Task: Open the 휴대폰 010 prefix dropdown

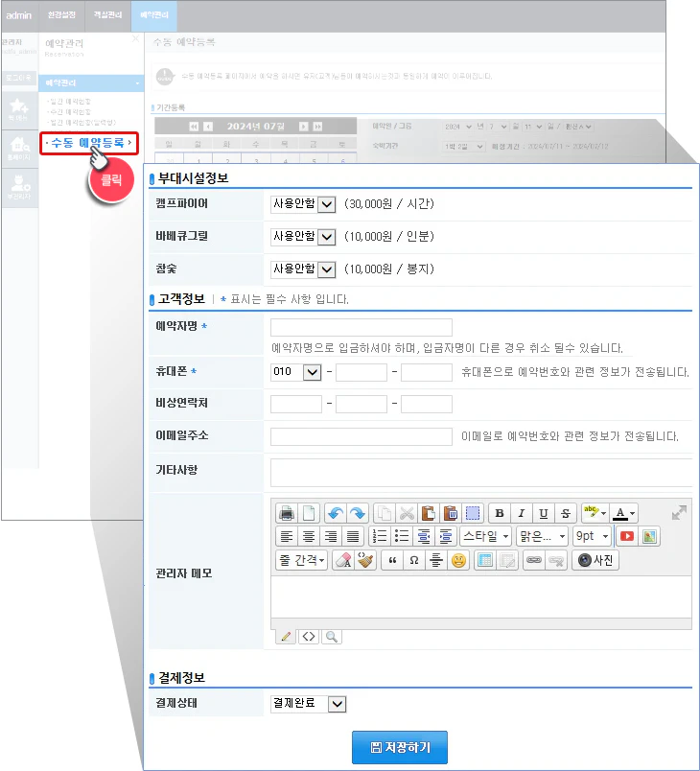Action: coord(296,372)
